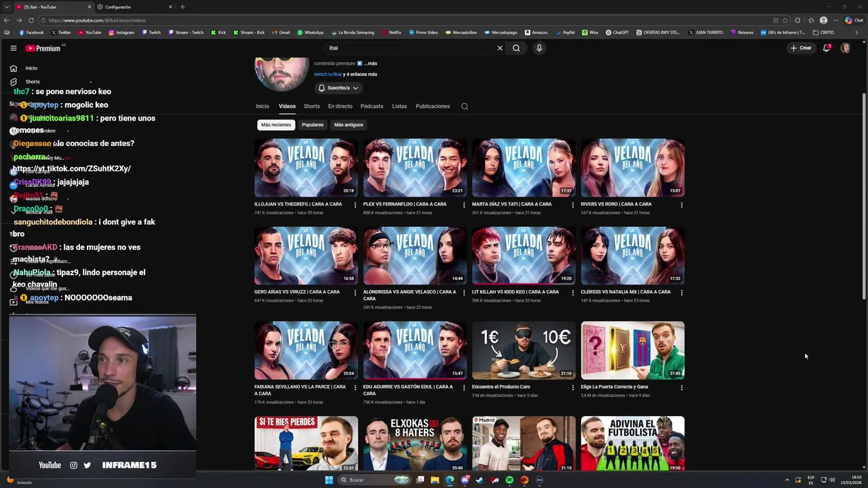Search within the channel using the tab magnifier
This screenshot has height=488, width=868.
(x=465, y=106)
